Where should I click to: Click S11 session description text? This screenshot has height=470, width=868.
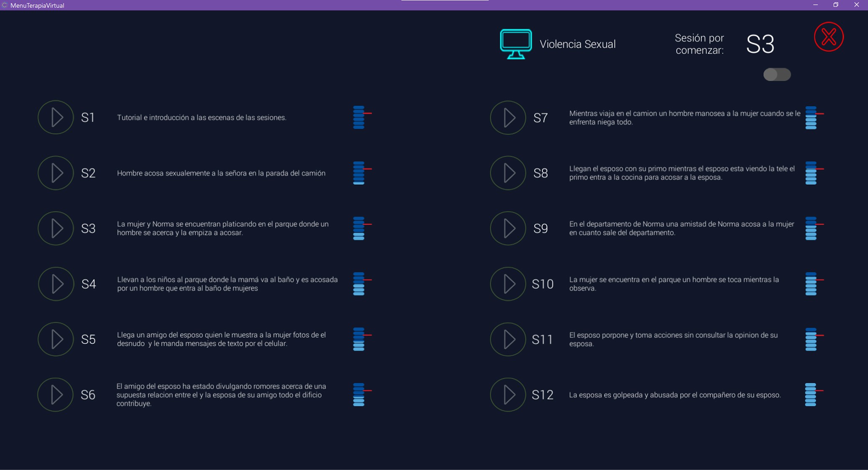673,339
